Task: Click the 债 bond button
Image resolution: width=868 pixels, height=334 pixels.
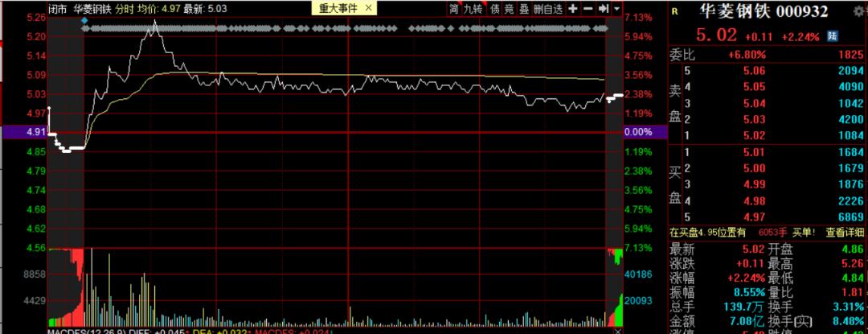Action: click(x=495, y=8)
